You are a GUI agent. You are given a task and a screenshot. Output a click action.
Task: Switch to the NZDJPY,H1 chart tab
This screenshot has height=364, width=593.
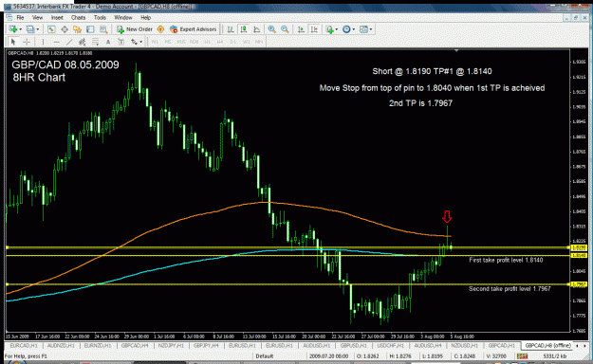(171, 345)
